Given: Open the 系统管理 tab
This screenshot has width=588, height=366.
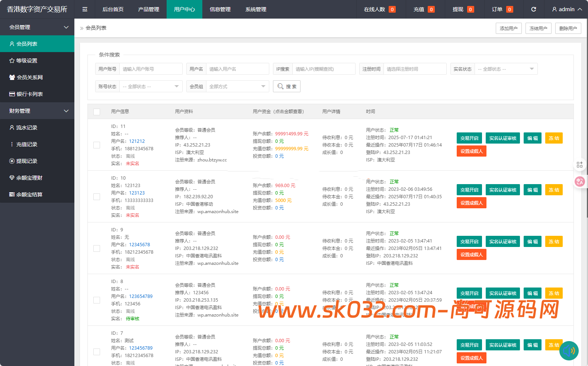Looking at the screenshot, I should (256, 9).
